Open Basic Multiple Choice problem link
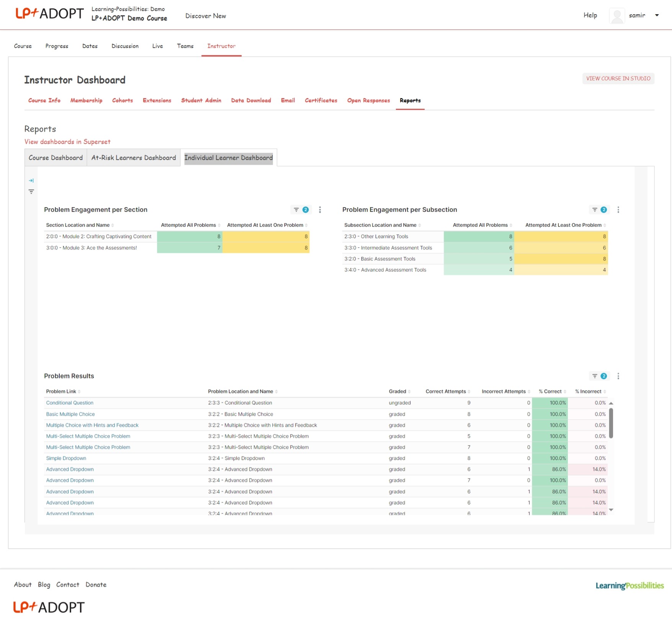Screen dimensions: 672x634 (70, 414)
